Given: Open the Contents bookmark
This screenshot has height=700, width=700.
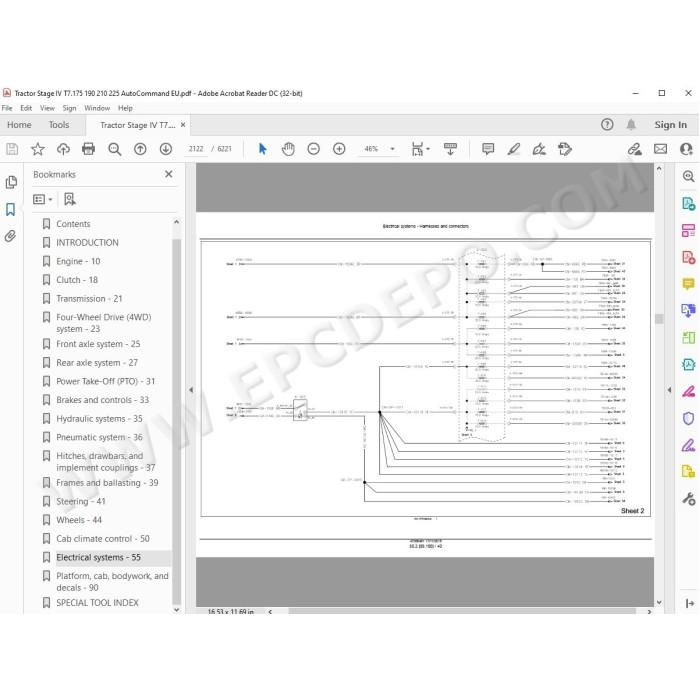Looking at the screenshot, I should pyautogui.click(x=73, y=224).
